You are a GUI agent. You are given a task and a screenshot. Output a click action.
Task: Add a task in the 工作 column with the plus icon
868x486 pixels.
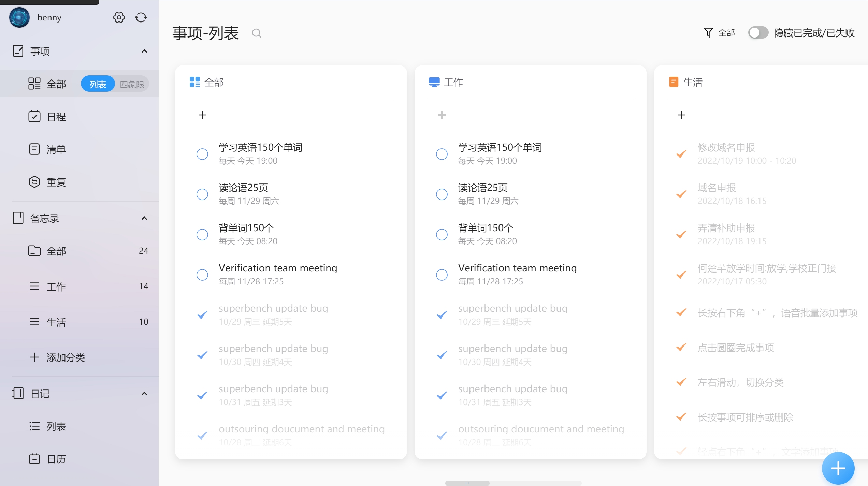(x=442, y=115)
